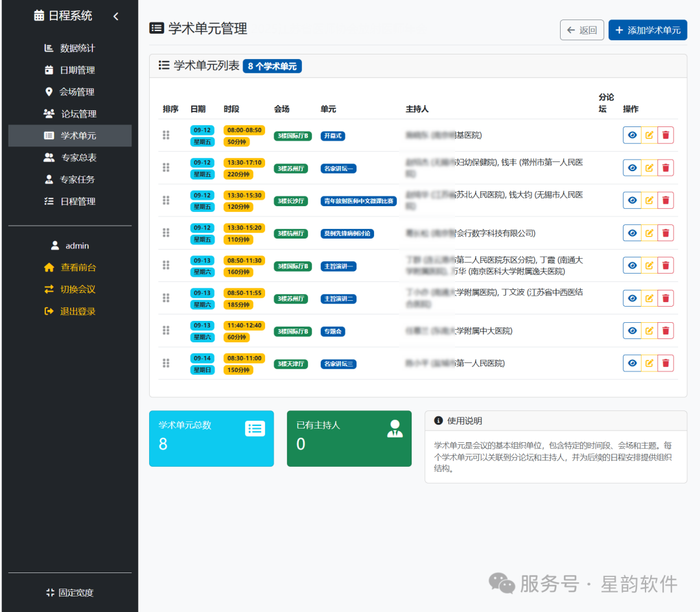Viewport: 700px width, 612px height.
Task: Open 论坛管理 in sidebar
Action: (69, 113)
